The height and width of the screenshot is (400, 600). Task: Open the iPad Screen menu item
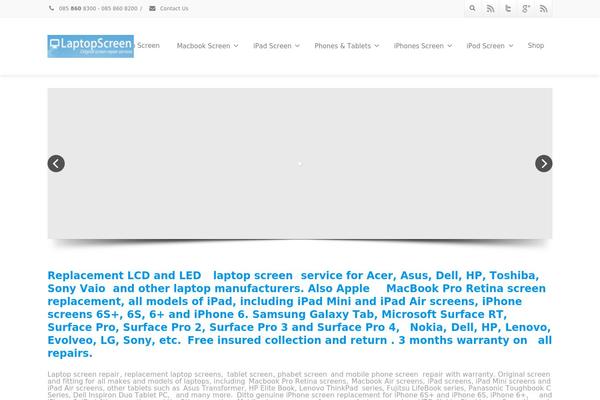(x=272, y=46)
